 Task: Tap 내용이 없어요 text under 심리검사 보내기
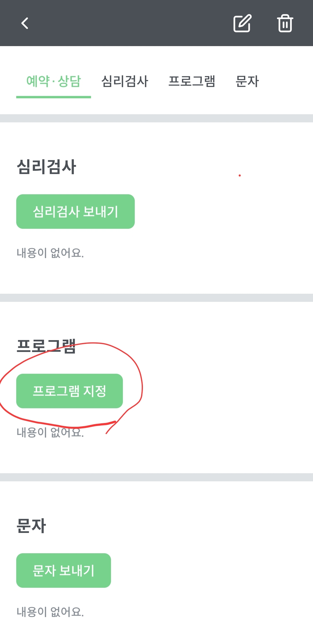[x=50, y=253]
